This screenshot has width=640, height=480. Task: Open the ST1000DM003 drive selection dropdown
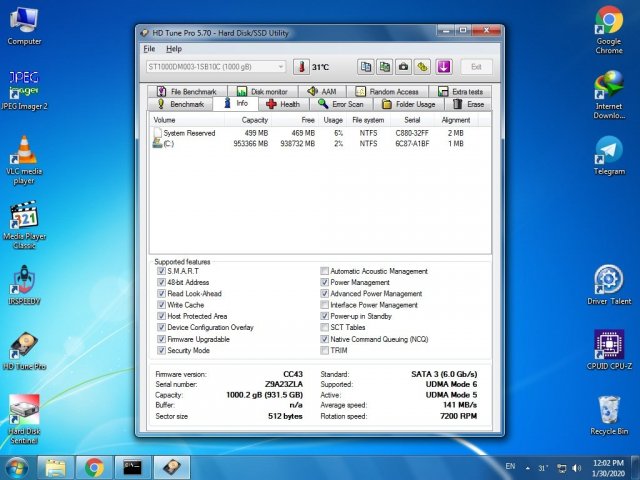click(x=280, y=67)
